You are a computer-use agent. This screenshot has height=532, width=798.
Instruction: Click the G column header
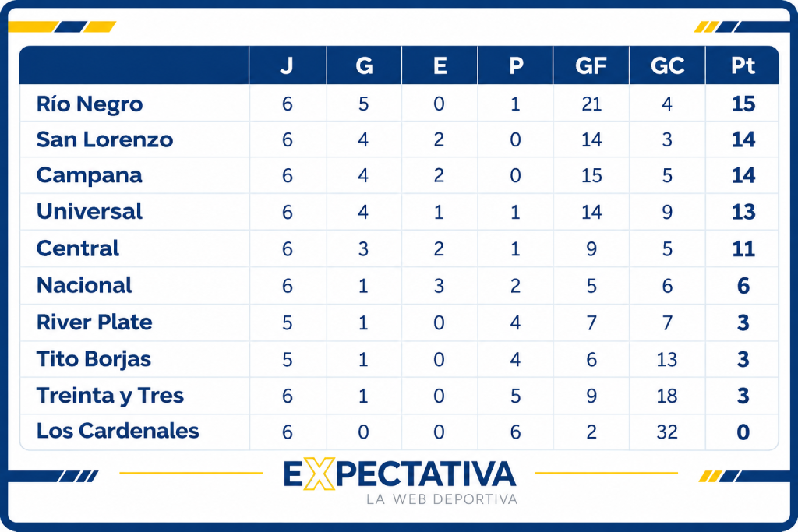coord(364,65)
